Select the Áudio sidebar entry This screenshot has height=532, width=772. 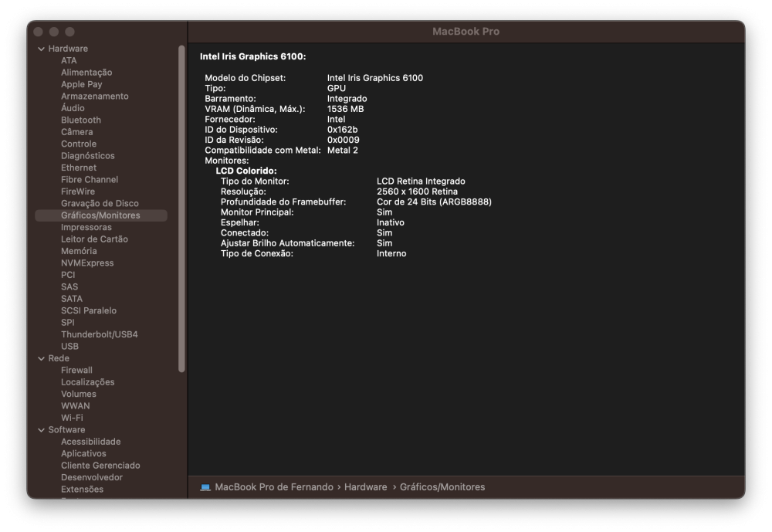click(x=73, y=108)
